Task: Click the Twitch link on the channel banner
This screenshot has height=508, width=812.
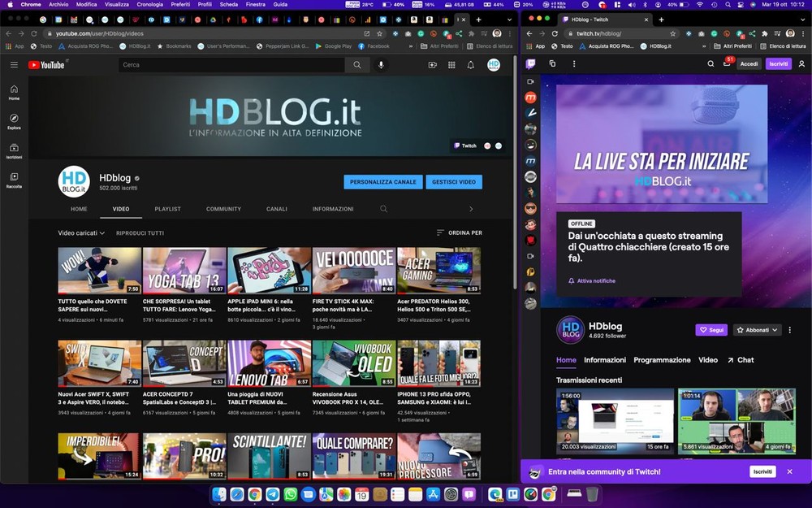Action: [465, 145]
